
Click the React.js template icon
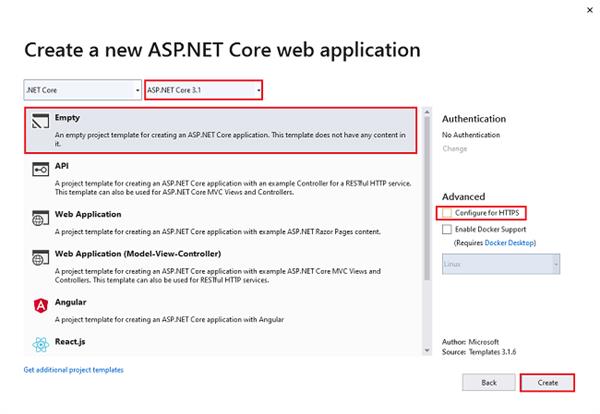coord(41,345)
